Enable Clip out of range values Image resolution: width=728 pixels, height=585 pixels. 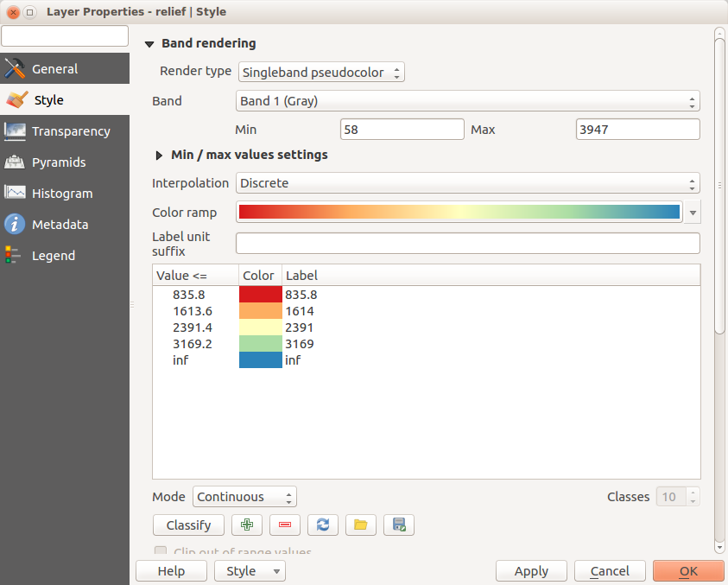(x=161, y=551)
